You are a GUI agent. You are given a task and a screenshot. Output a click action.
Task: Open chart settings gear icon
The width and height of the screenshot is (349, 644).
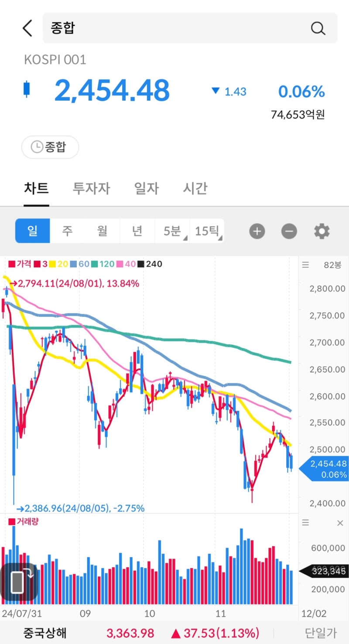point(322,231)
